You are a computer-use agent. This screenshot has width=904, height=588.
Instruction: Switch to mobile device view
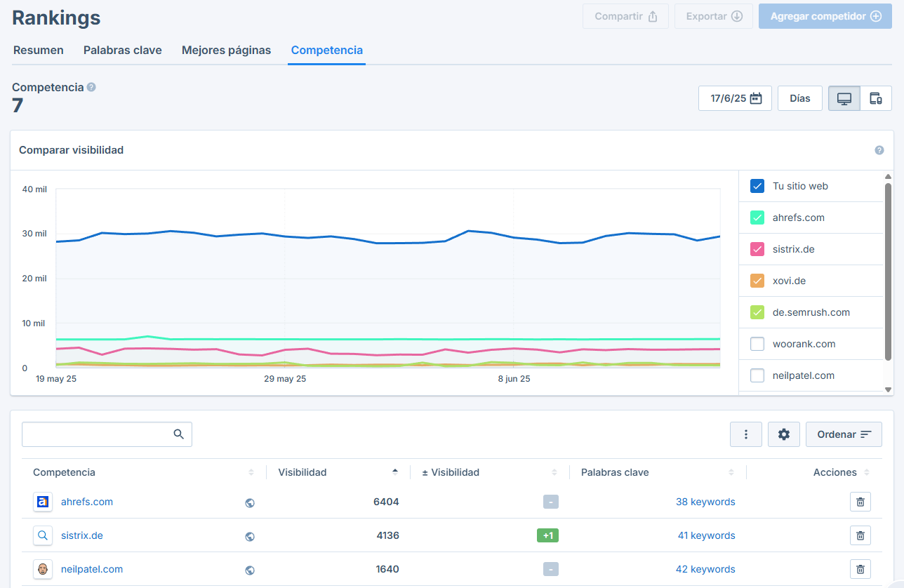point(876,98)
